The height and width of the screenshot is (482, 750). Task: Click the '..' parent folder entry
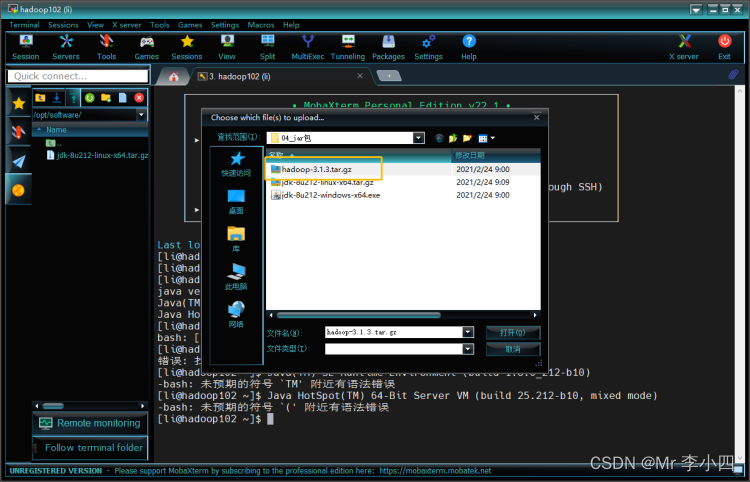(x=53, y=143)
